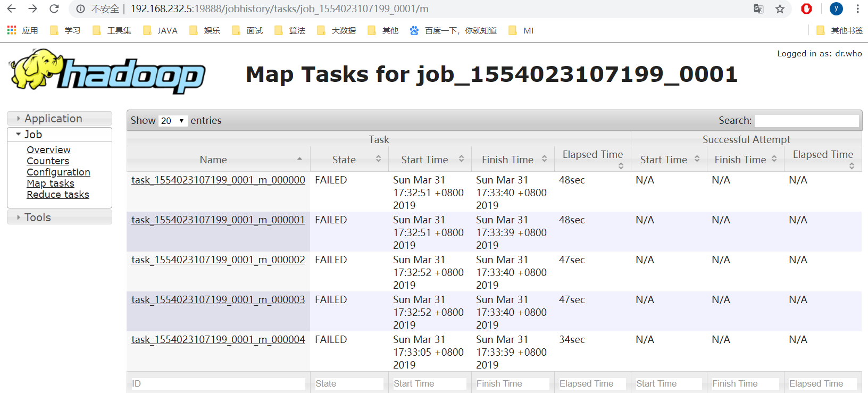
Task: Click the attempt Finish Time filter field
Action: click(746, 383)
